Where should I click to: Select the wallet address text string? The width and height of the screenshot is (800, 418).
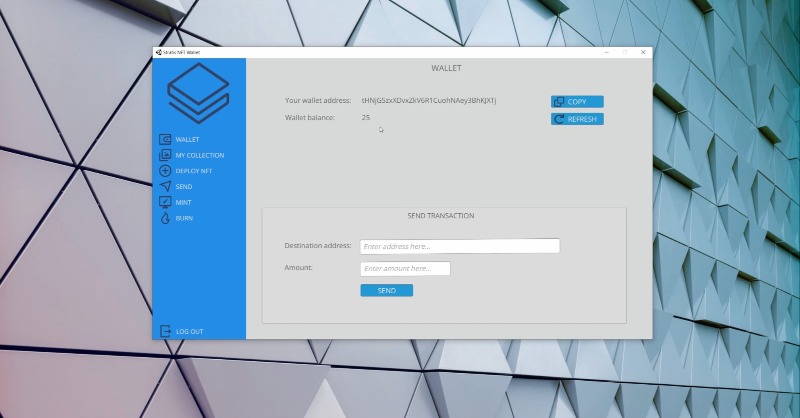[x=429, y=101]
